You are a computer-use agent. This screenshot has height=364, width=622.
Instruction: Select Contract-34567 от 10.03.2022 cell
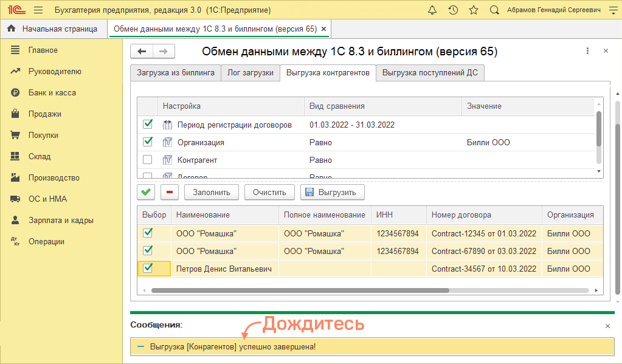click(x=484, y=269)
